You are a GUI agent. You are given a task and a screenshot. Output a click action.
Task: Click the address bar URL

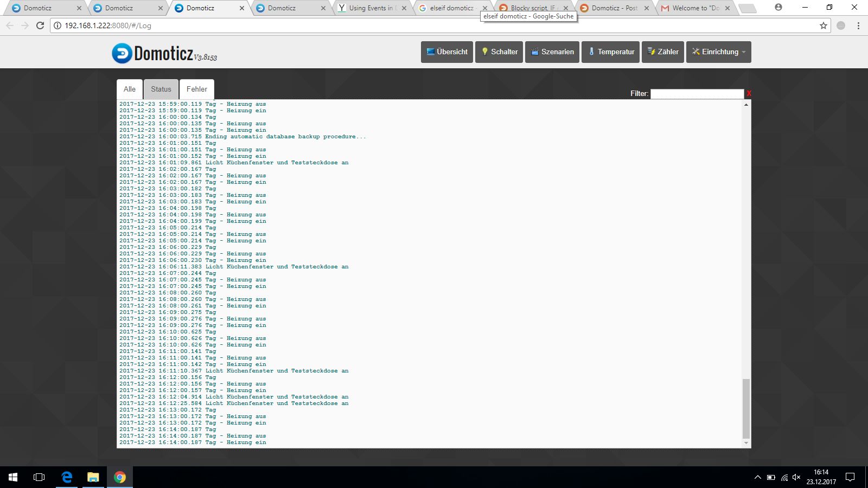[x=108, y=25]
